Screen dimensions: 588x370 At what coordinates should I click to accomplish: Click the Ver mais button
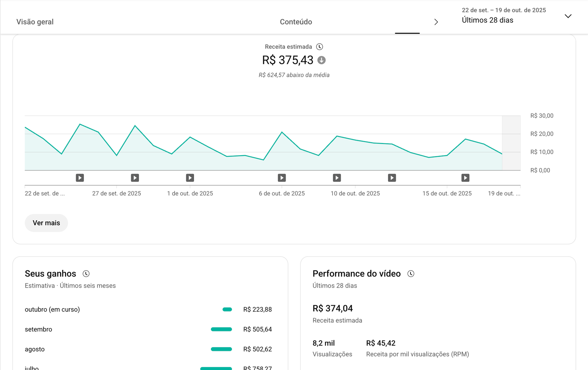(46, 223)
